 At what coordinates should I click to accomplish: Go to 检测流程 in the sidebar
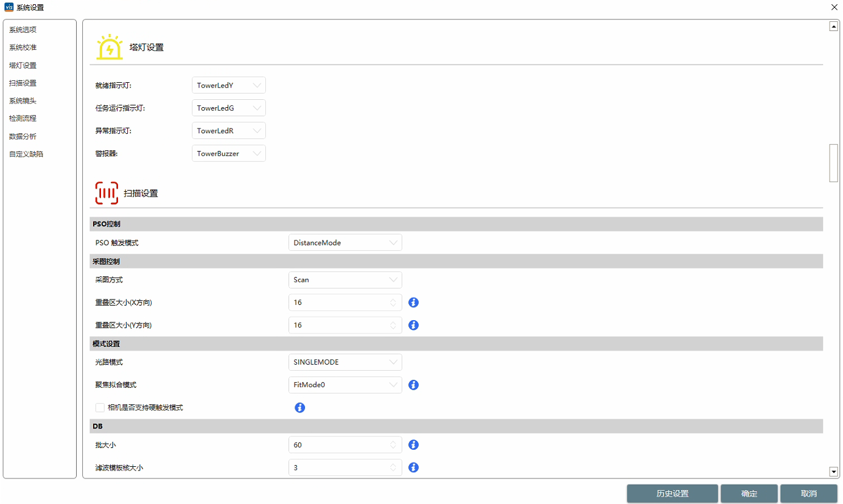(23, 118)
